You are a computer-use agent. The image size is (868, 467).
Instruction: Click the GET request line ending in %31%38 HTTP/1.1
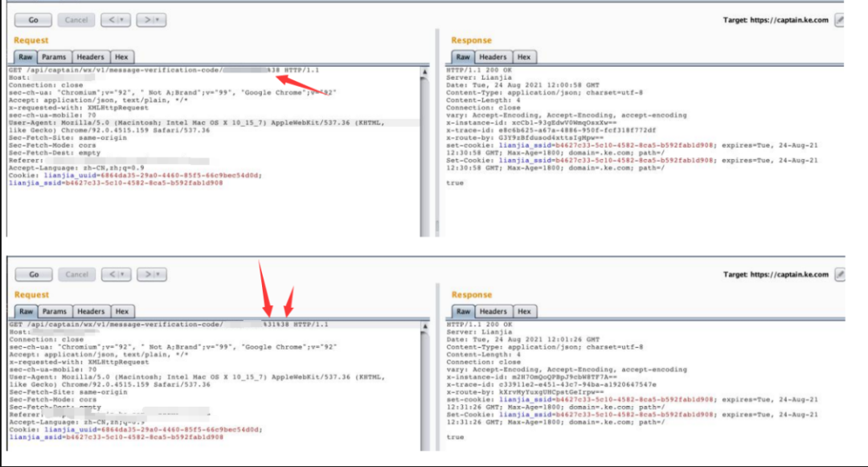click(x=169, y=325)
